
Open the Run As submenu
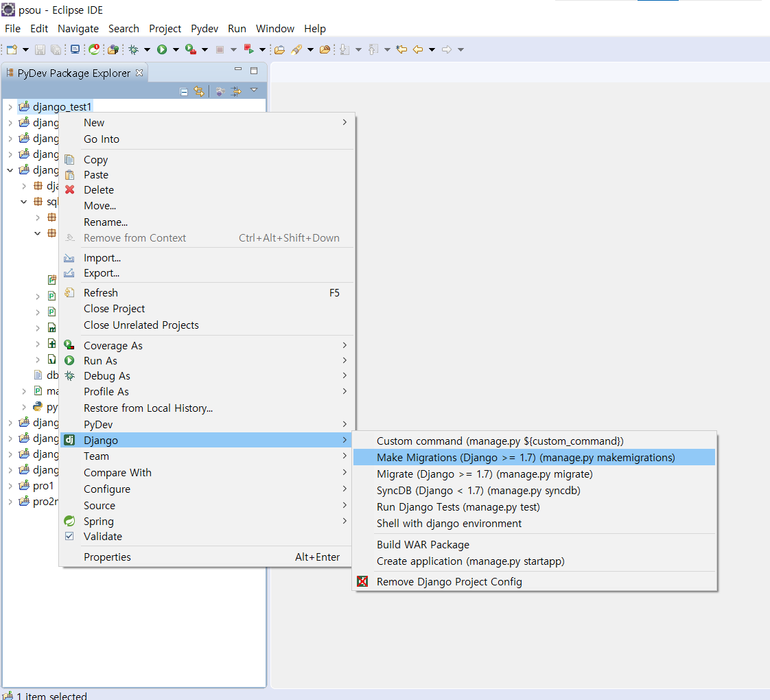click(x=206, y=360)
